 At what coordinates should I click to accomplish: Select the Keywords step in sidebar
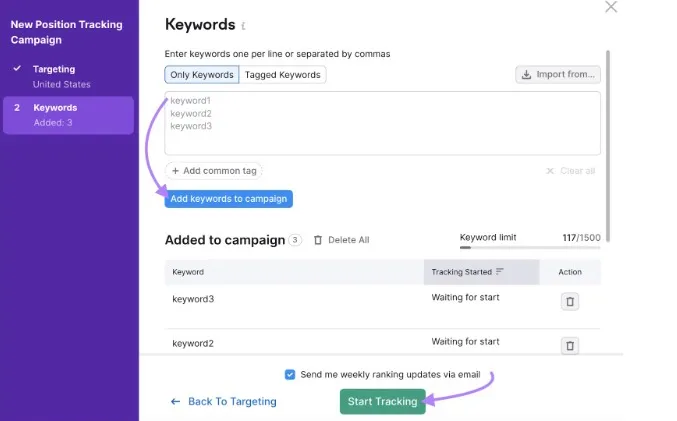68,115
